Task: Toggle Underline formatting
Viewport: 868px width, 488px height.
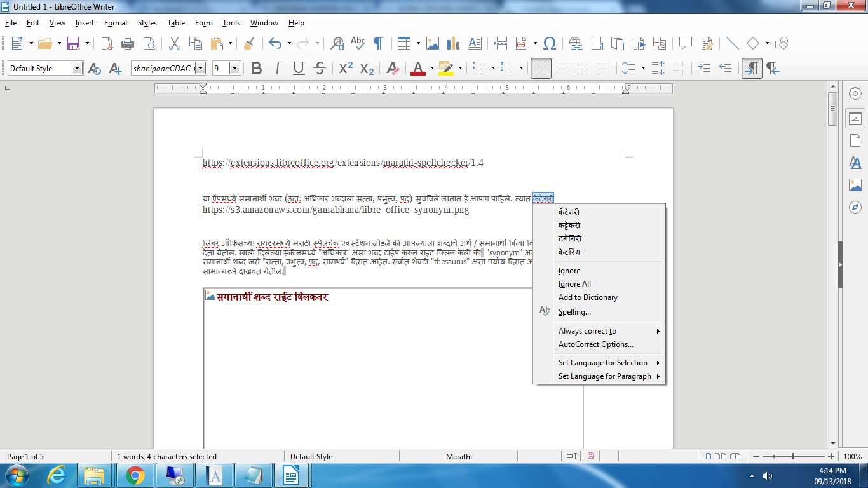Action: tap(299, 68)
